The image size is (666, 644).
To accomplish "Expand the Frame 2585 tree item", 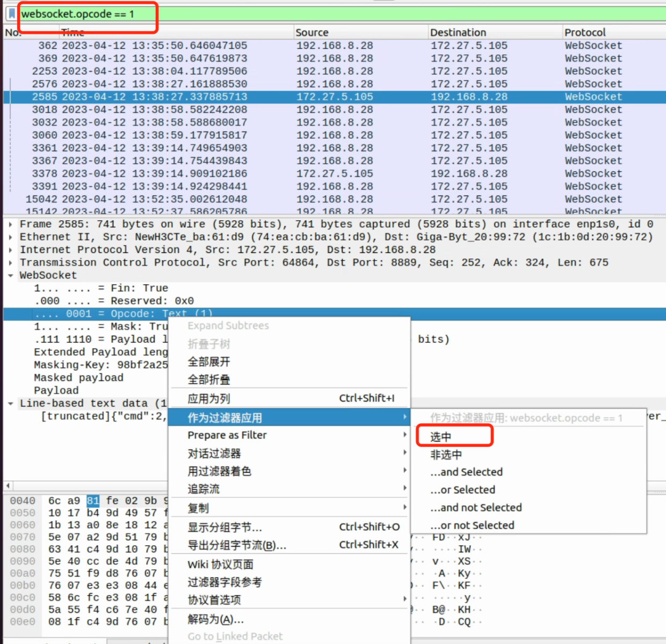I will [x=10, y=223].
